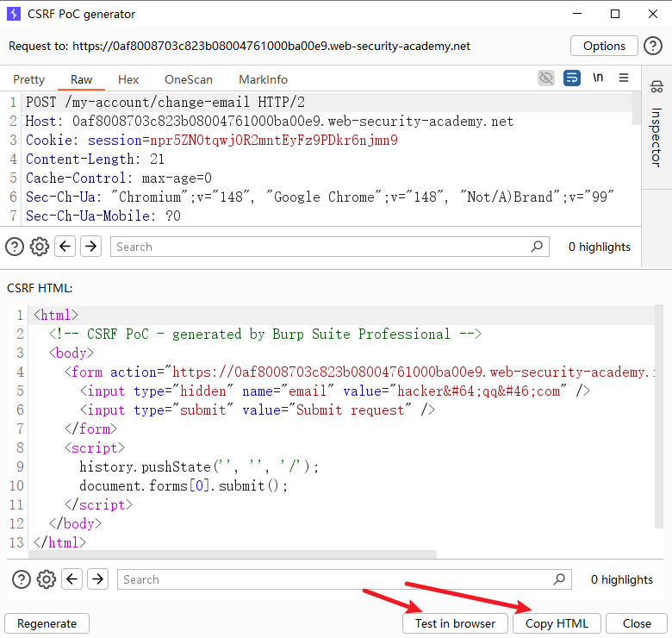Switch to the Raw tab
672x638 pixels.
pyautogui.click(x=82, y=79)
